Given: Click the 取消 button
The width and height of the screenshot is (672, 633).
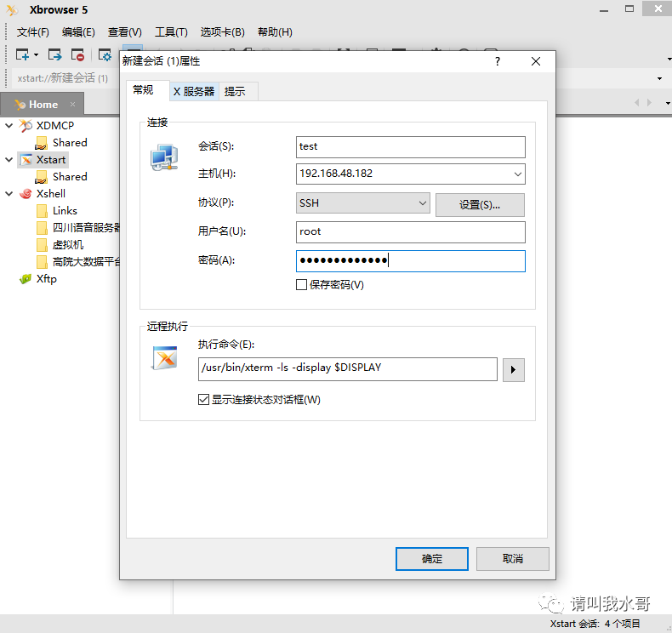Looking at the screenshot, I should [513, 558].
